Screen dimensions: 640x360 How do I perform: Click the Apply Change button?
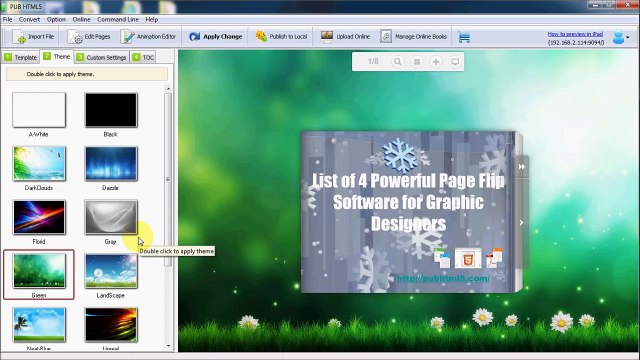[216, 37]
